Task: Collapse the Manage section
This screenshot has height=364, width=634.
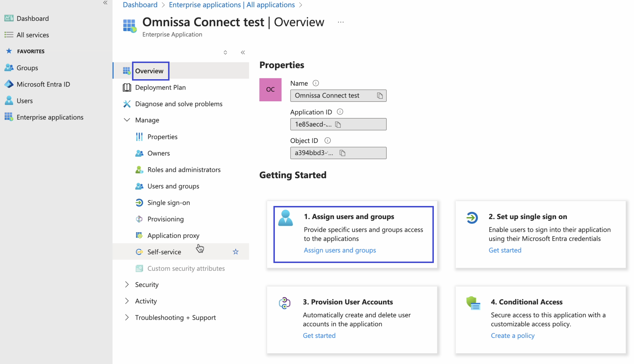Action: [x=127, y=120]
